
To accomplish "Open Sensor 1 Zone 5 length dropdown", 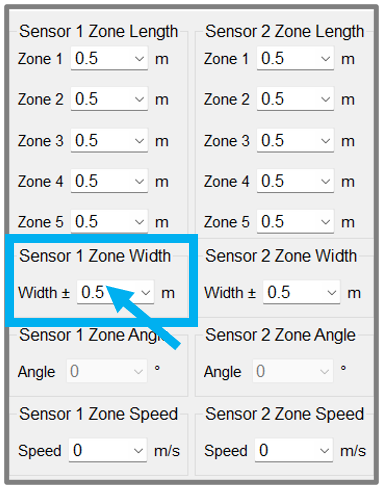I will click(109, 221).
